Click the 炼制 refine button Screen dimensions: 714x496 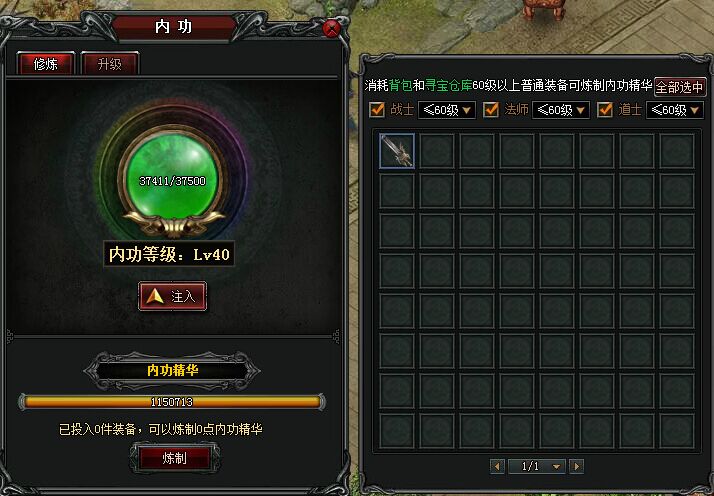coord(174,458)
